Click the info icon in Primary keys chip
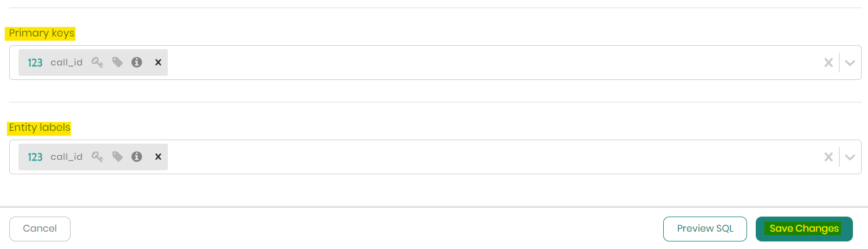The width and height of the screenshot is (868, 249). tap(137, 63)
